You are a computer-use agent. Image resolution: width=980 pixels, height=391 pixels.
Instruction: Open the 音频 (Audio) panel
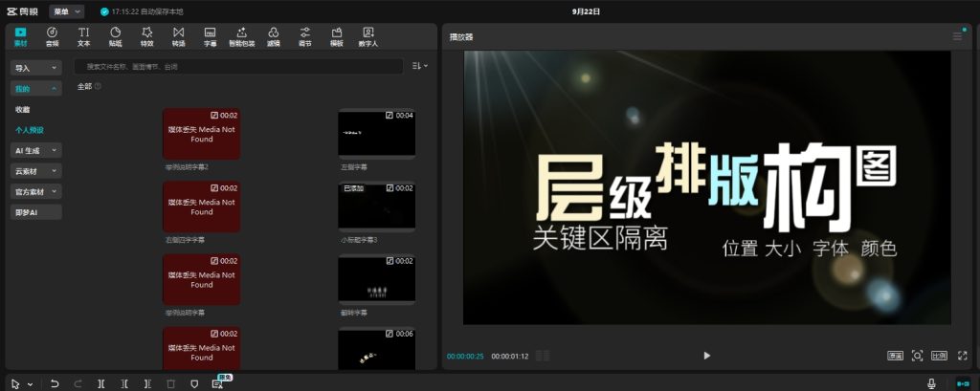[x=52, y=36]
